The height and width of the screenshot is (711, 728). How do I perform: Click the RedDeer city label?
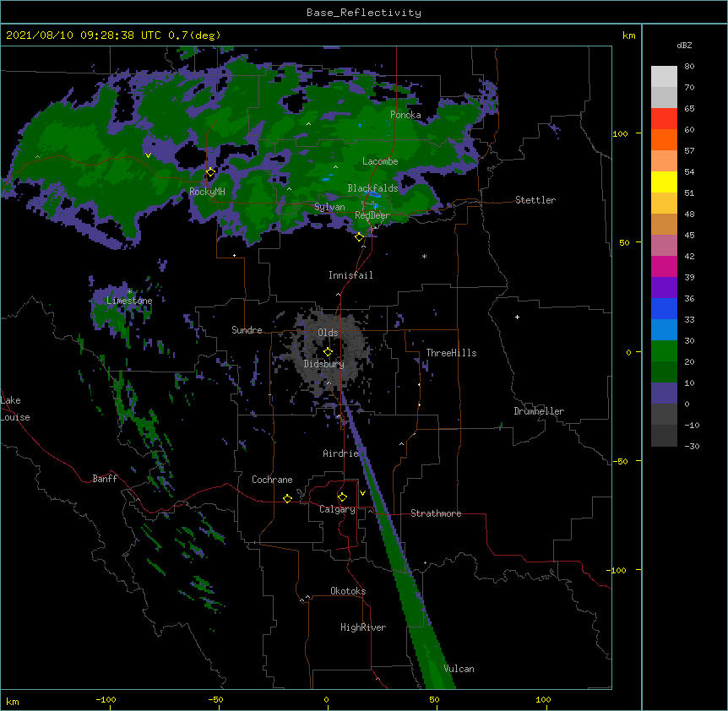coord(372,215)
